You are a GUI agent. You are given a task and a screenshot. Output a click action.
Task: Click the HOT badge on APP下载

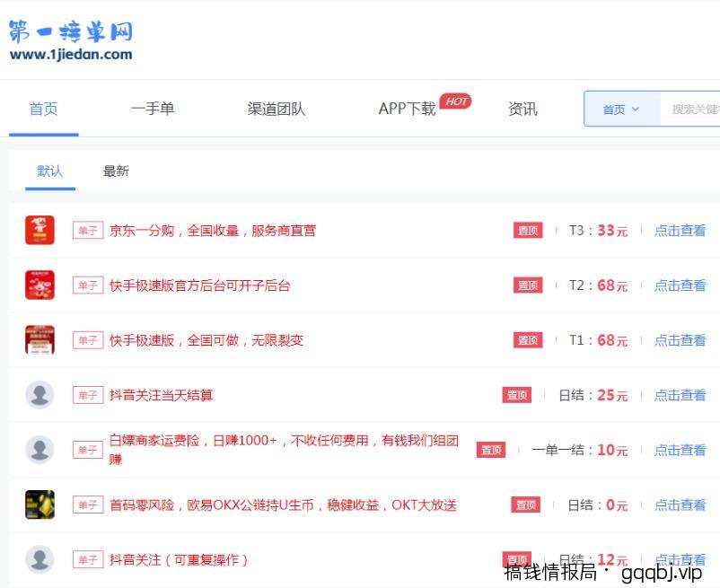456,101
